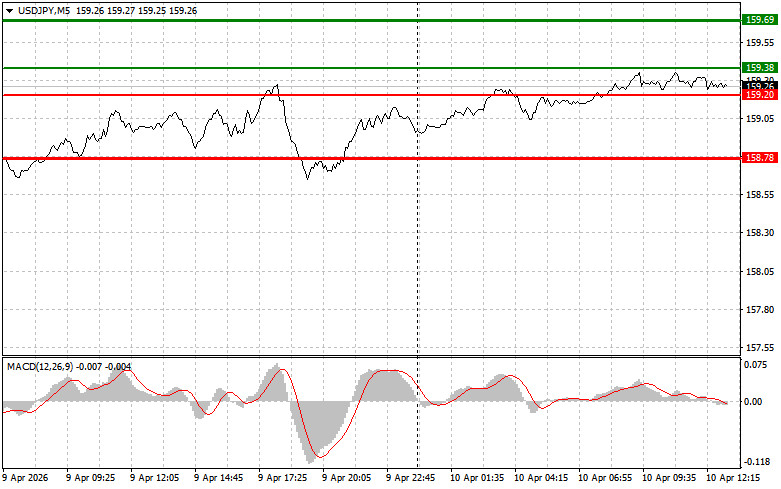Click the 157.55 price scale value
This screenshot has width=781, height=489.
[760, 348]
